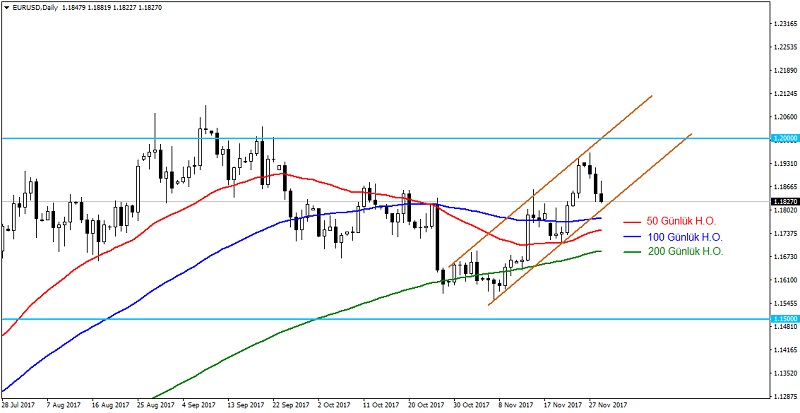Click the 4 Sep 2017 date on time axis
Image resolution: width=800 pixels, height=413 pixels.
[200, 406]
